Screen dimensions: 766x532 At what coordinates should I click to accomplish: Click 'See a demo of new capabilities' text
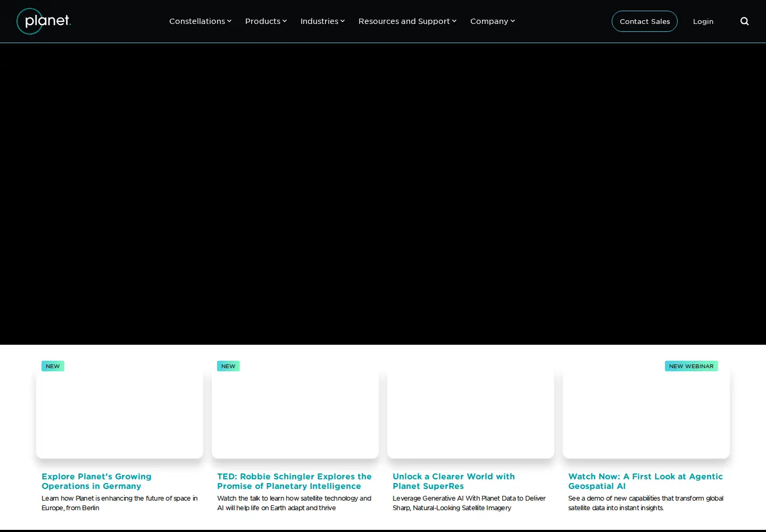pyautogui.click(x=646, y=503)
